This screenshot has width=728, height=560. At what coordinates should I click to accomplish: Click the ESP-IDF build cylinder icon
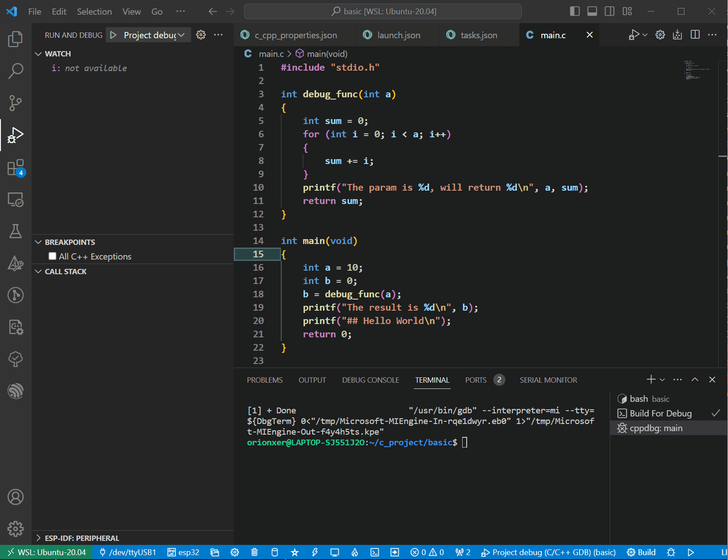[x=275, y=552]
